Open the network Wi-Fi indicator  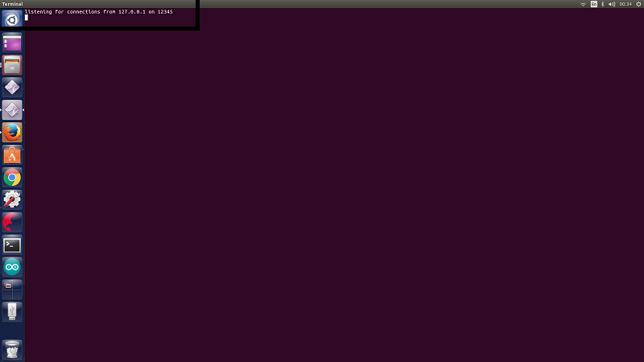point(583,4)
